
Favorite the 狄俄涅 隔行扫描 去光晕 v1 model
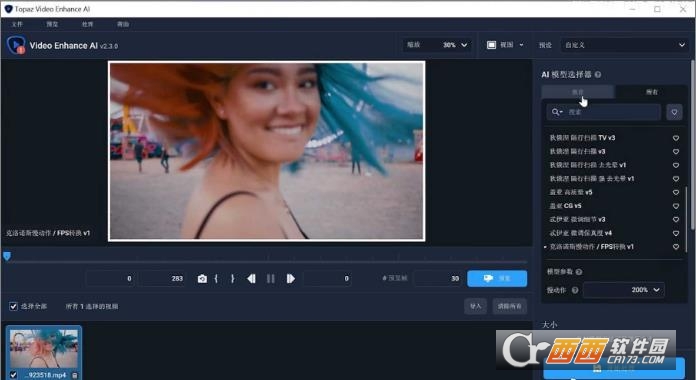676,165
